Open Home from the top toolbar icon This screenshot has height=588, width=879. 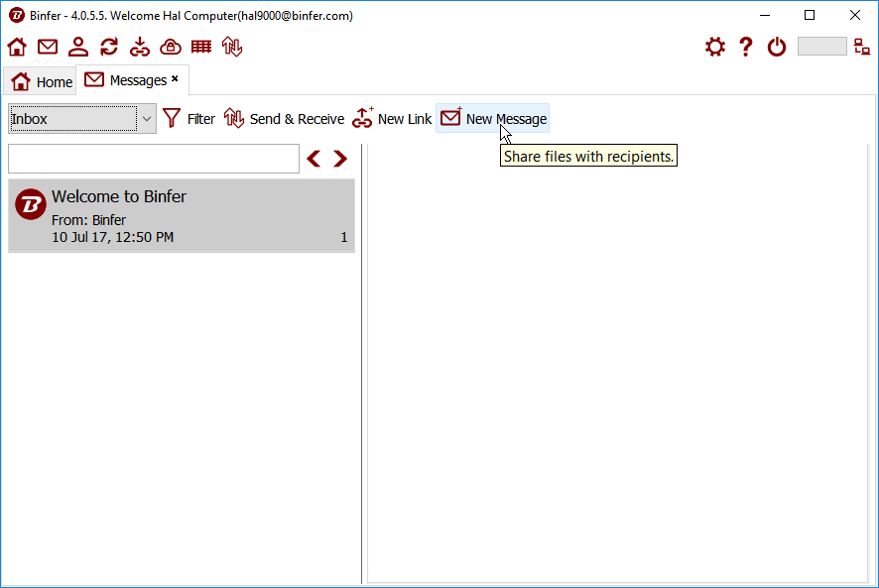tap(17, 47)
